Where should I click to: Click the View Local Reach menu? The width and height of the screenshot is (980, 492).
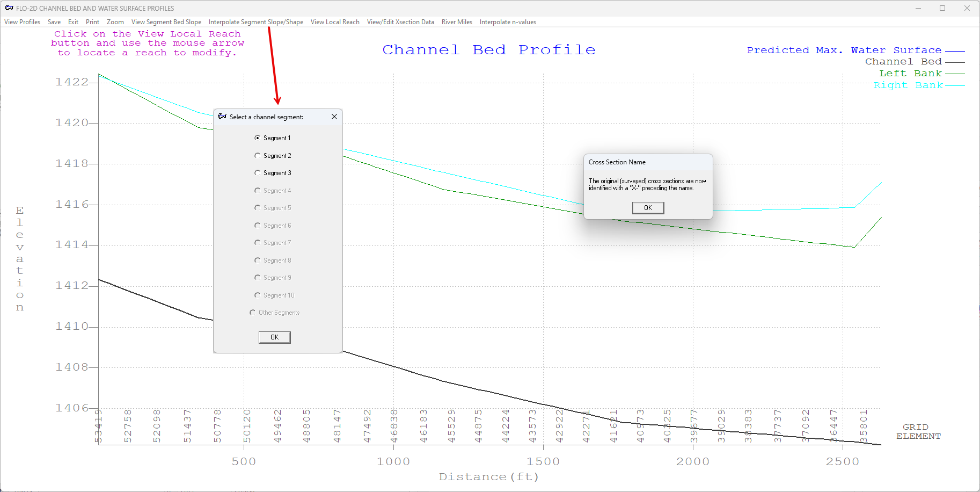click(335, 22)
